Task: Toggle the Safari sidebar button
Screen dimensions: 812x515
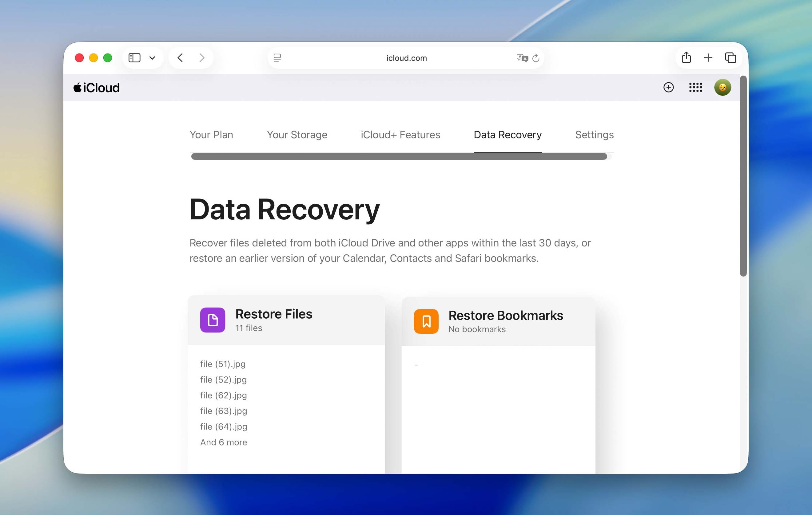Action: pyautogui.click(x=134, y=58)
